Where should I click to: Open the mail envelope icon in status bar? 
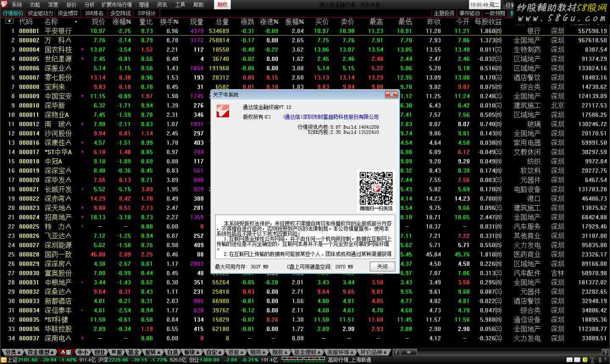tap(577, 360)
